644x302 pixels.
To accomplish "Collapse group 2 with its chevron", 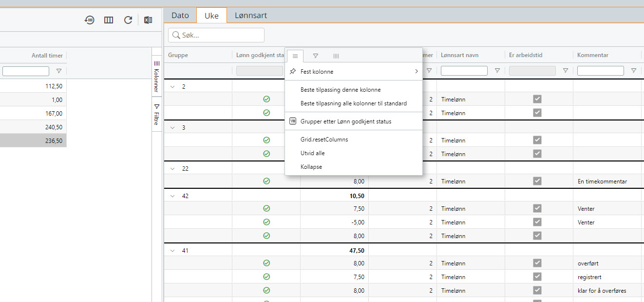I will click(x=172, y=86).
